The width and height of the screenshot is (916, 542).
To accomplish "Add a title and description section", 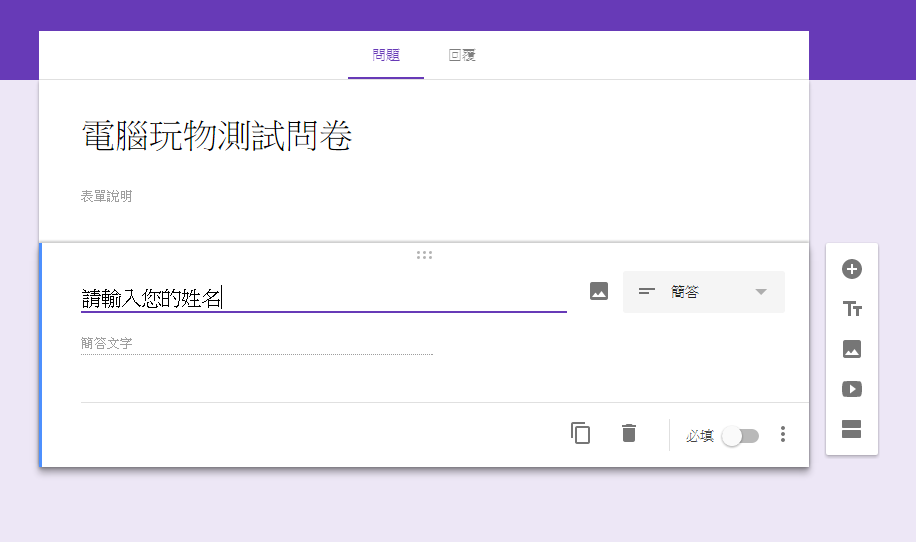I will point(851,309).
